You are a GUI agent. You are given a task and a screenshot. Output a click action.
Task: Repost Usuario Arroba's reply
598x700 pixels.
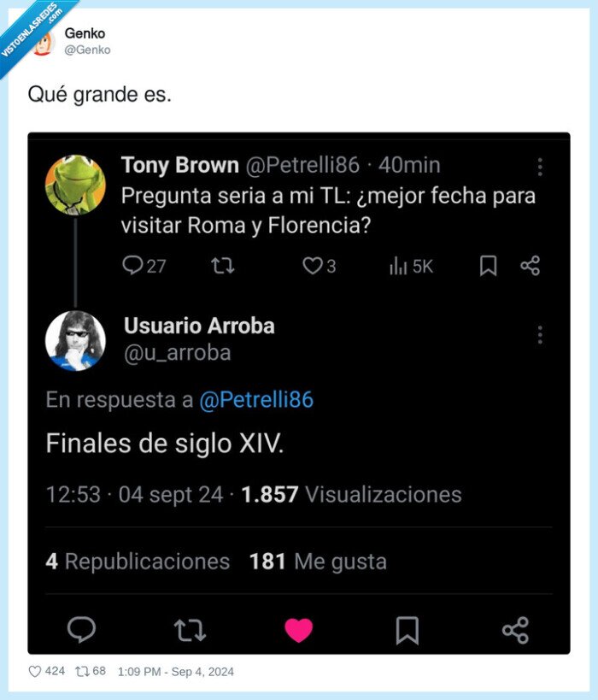point(190,631)
